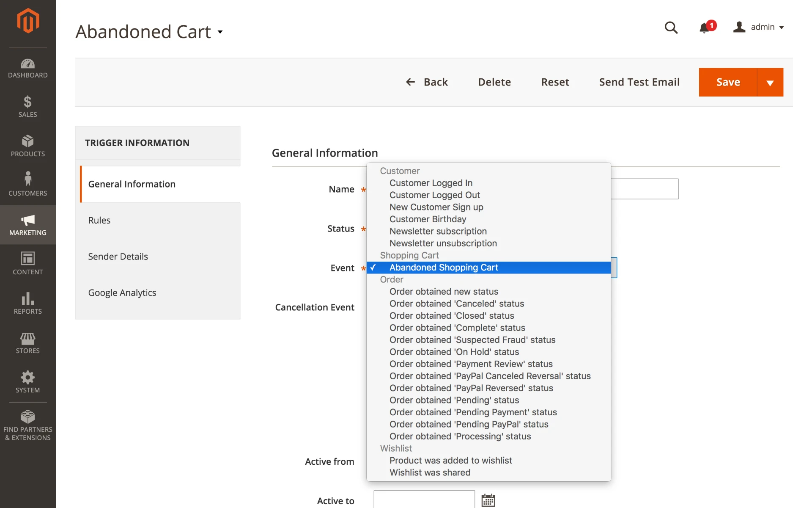Click the calendar icon beside Active to
The image size is (812, 508).
tap(488, 500)
